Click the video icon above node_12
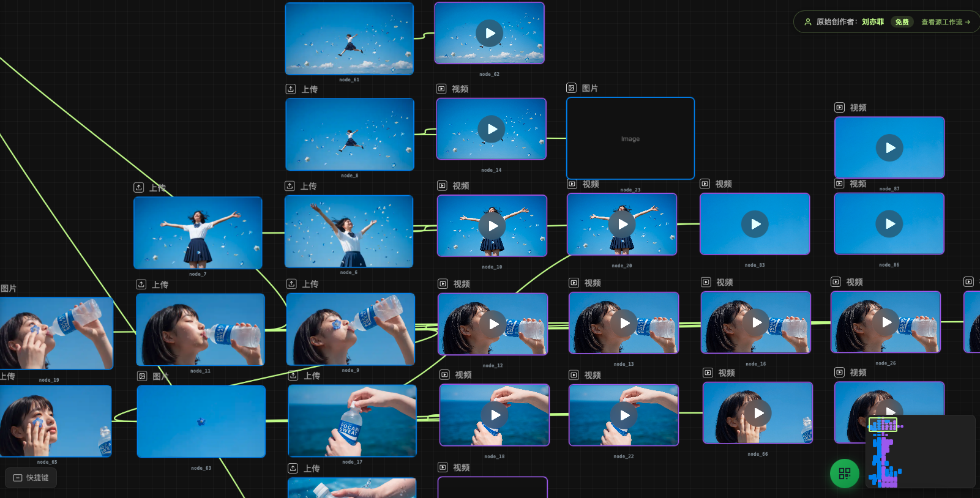The image size is (980, 498). click(443, 284)
